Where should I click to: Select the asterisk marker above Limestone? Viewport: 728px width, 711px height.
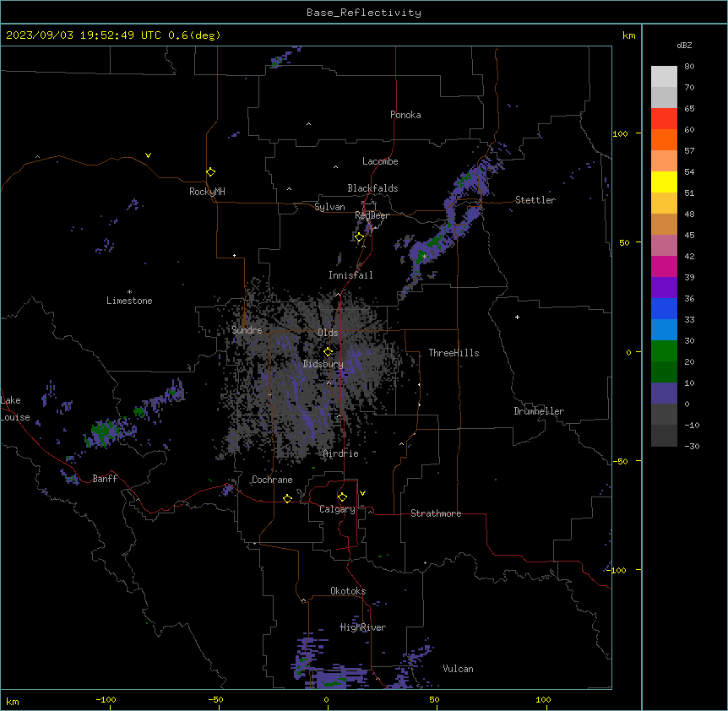click(x=129, y=292)
